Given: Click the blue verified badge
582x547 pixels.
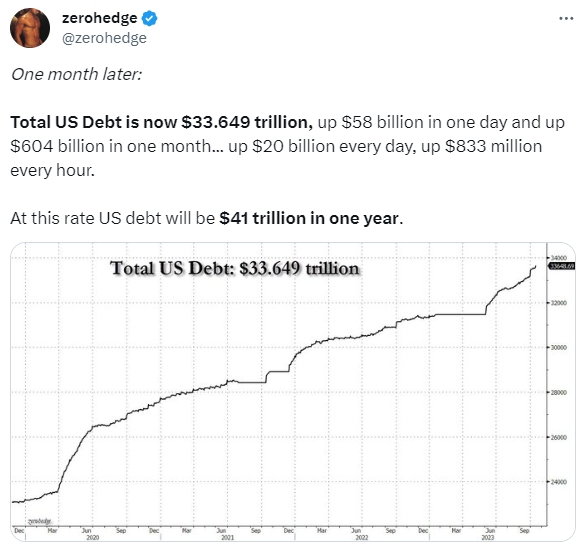Looking at the screenshot, I should 149,18.
